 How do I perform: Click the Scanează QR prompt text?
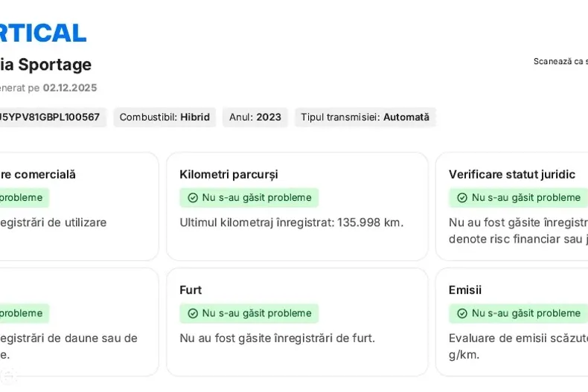560,61
